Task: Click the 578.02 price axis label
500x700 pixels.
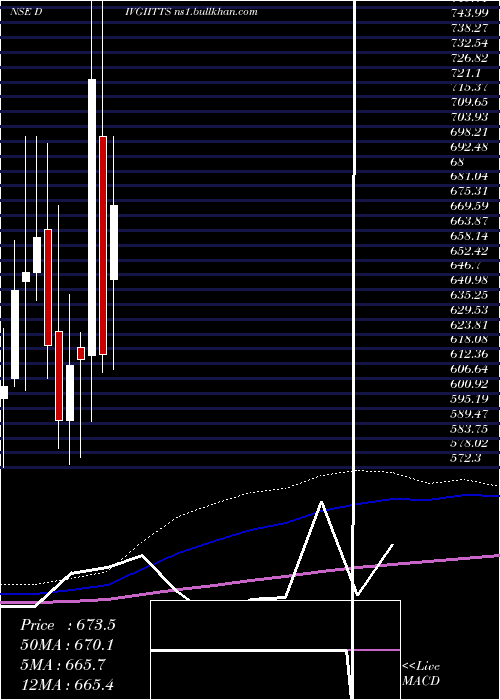Action: pyautogui.click(x=469, y=443)
